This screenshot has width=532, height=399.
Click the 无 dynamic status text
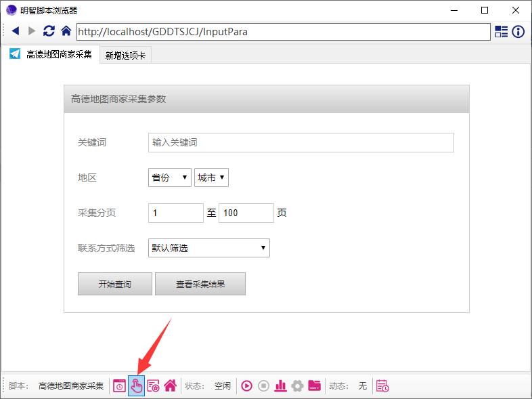363,386
